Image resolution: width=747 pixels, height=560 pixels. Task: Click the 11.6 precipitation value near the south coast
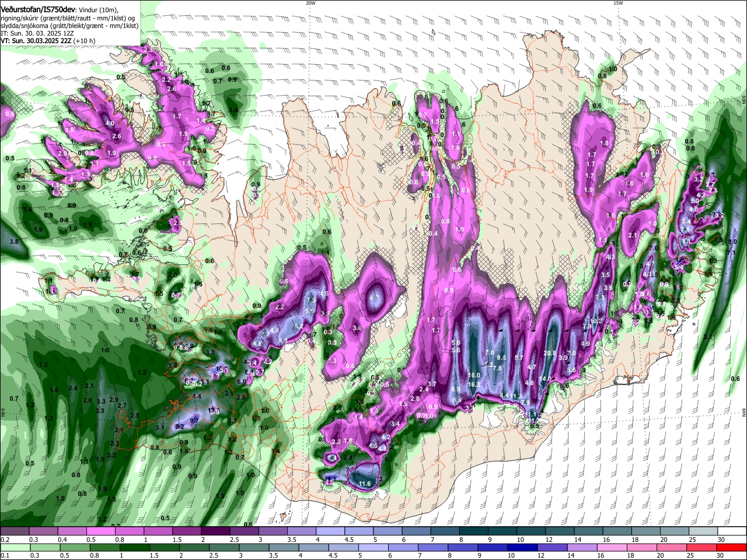(365, 484)
